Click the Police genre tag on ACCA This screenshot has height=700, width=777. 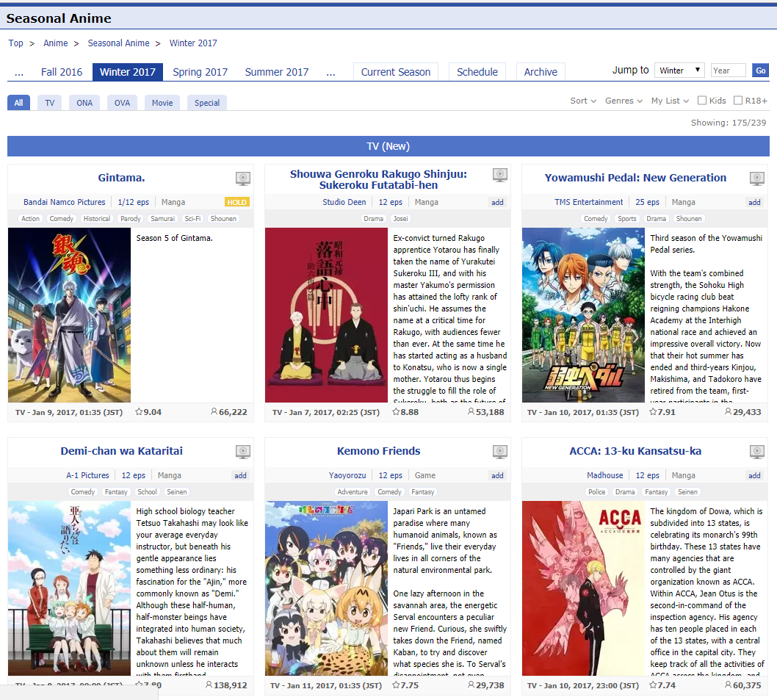(596, 492)
